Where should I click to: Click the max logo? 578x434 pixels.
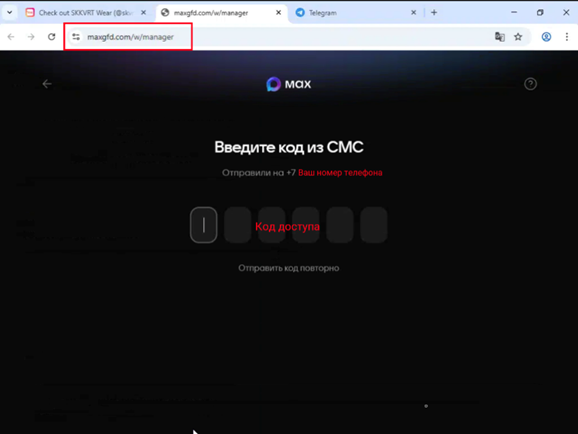coord(289,84)
